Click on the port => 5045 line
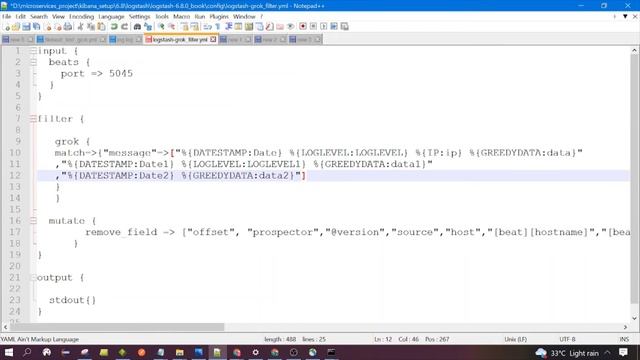Image resolution: width=640 pixels, height=360 pixels. pos(97,73)
